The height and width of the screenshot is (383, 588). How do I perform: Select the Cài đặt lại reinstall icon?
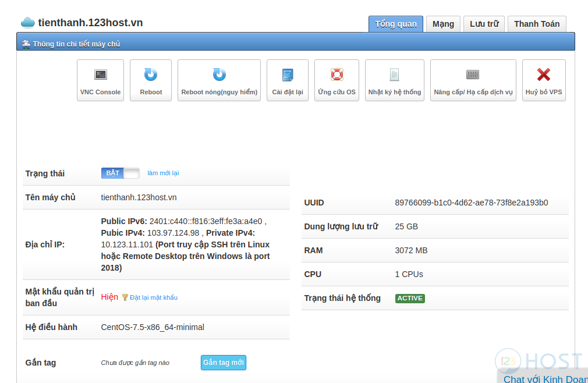(x=288, y=75)
